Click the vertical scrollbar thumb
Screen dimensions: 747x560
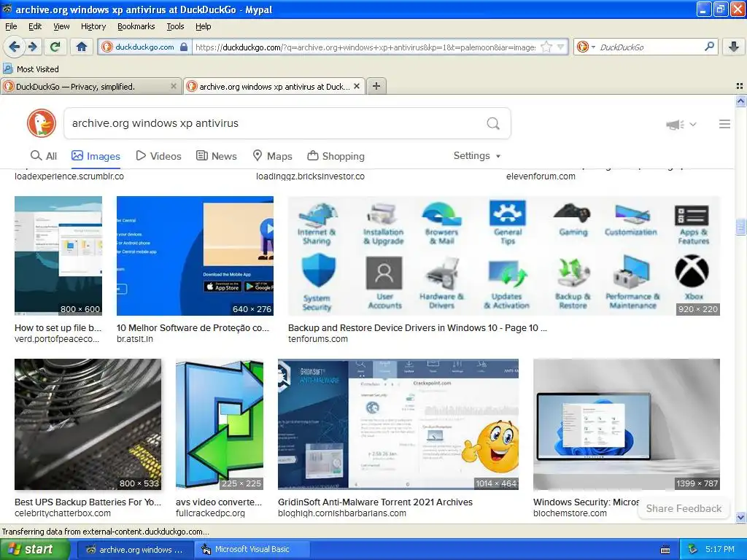pos(740,227)
